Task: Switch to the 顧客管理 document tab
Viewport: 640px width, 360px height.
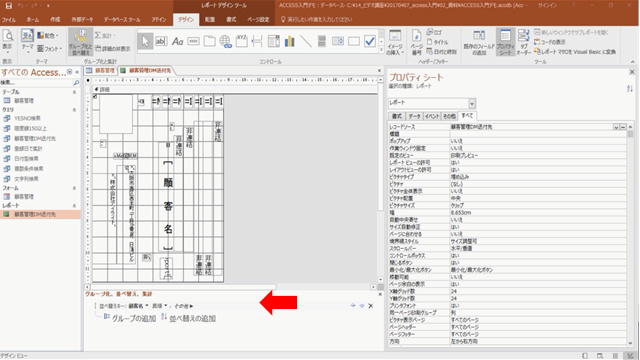Action: point(101,71)
